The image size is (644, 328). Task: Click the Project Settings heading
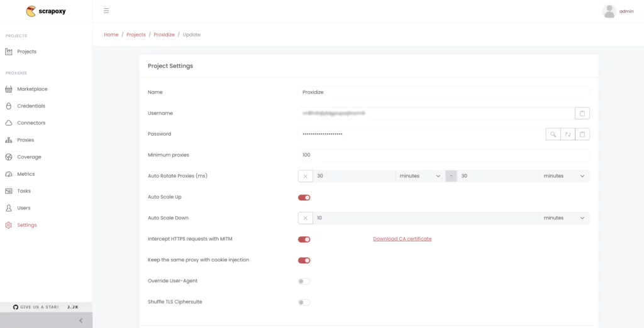pyautogui.click(x=170, y=66)
